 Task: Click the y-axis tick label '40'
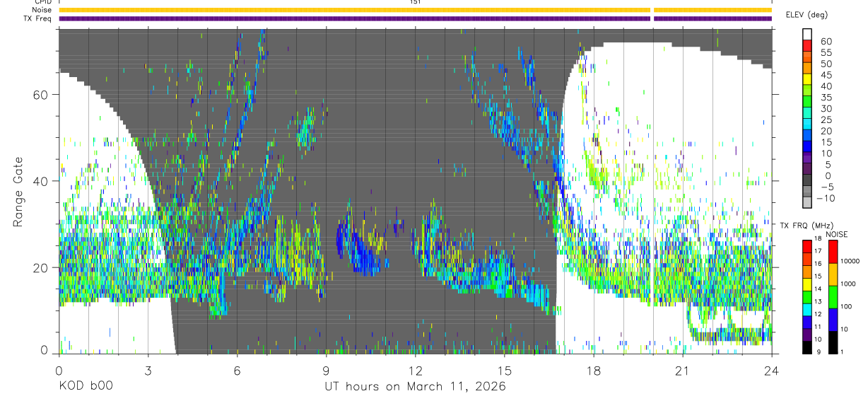pos(41,181)
